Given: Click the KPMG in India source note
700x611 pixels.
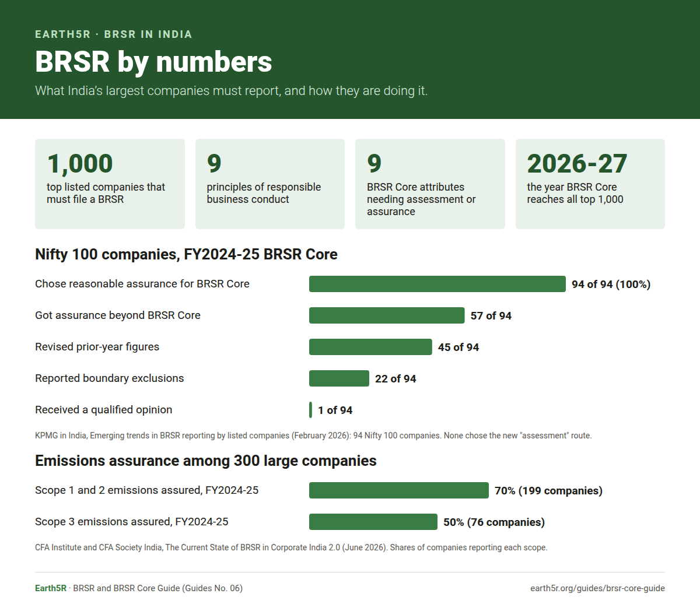Looking at the screenshot, I should (x=313, y=436).
